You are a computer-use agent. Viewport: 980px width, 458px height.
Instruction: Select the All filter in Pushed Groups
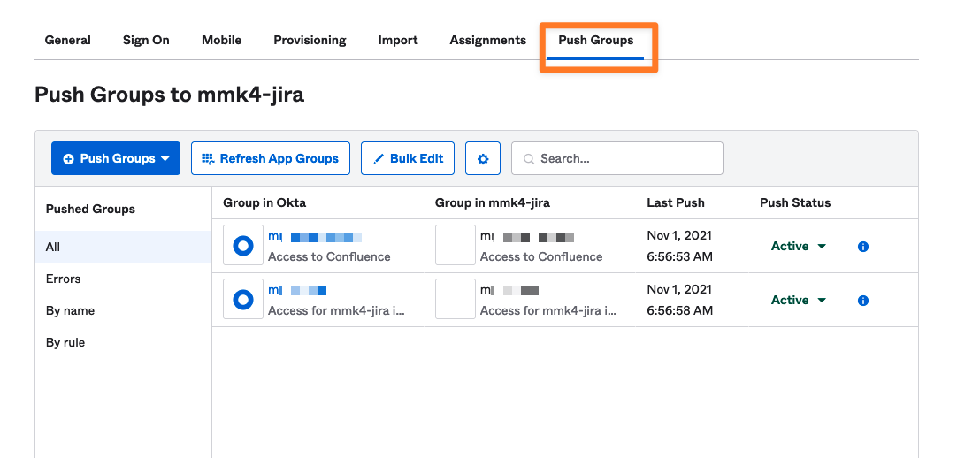coord(123,247)
